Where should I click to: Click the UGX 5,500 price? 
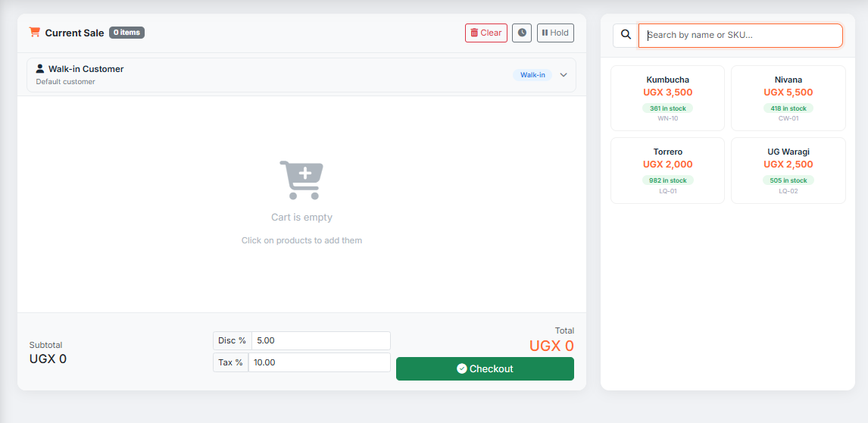tap(788, 92)
